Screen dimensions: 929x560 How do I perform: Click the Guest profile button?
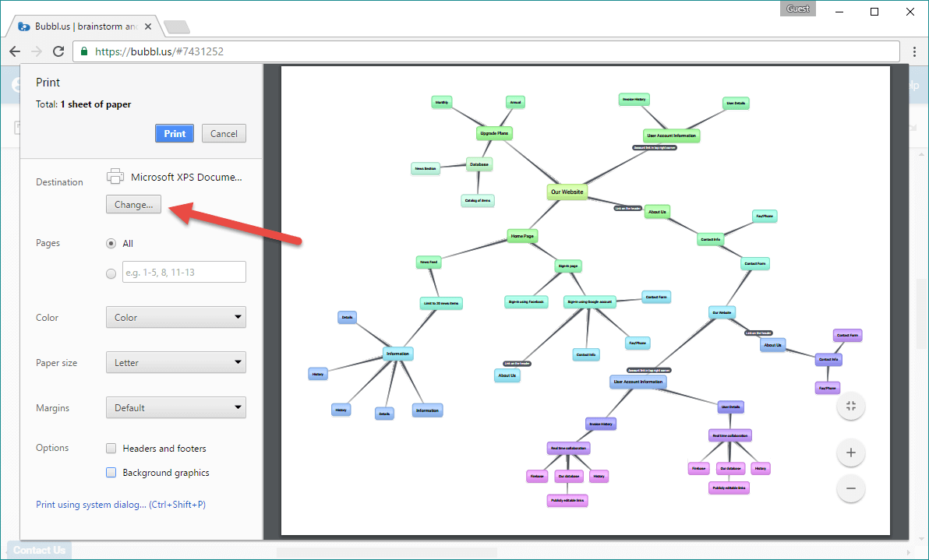(x=797, y=9)
